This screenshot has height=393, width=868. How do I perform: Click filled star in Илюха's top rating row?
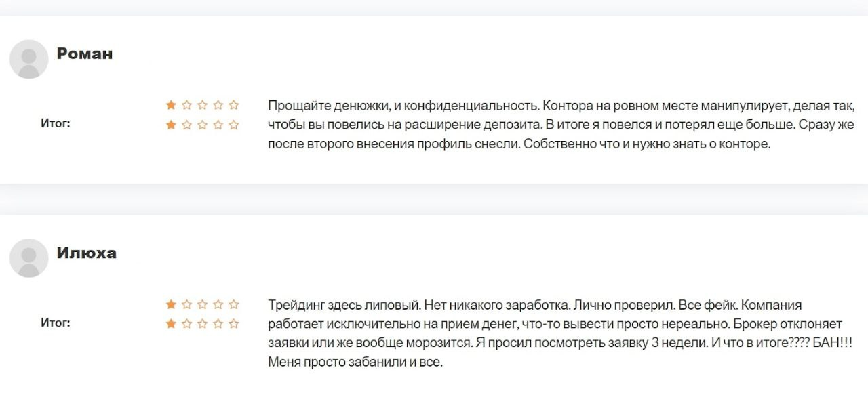point(171,304)
